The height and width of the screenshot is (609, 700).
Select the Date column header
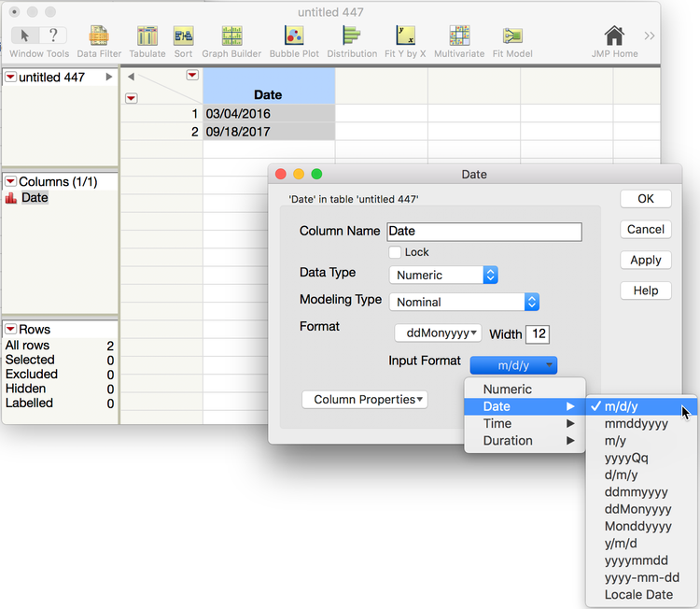coord(269,86)
